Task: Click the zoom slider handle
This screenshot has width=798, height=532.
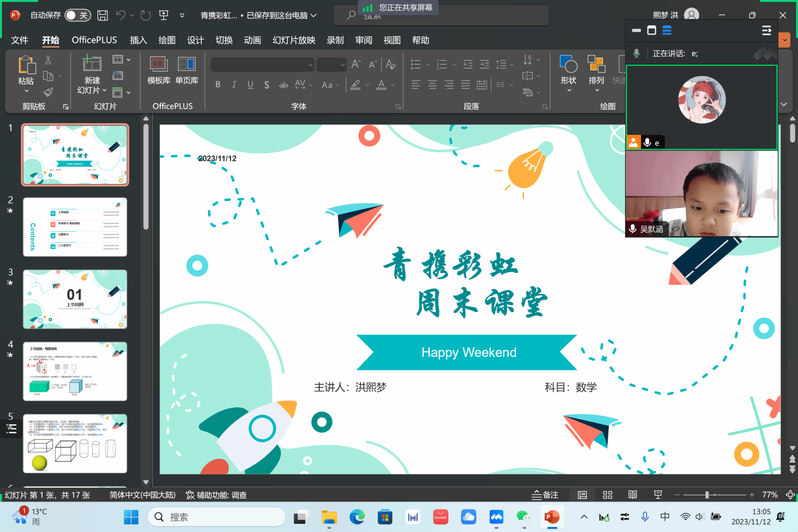Action: 707,495
